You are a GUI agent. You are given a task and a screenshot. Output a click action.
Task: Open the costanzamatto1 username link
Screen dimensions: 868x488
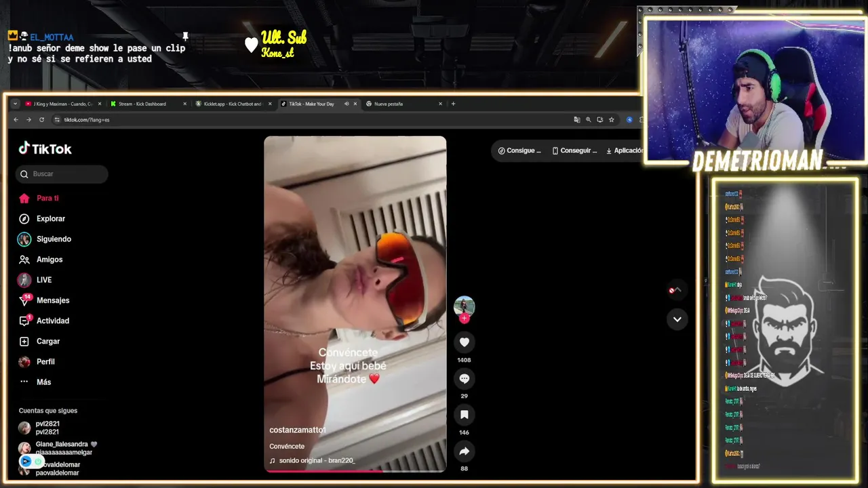point(298,430)
